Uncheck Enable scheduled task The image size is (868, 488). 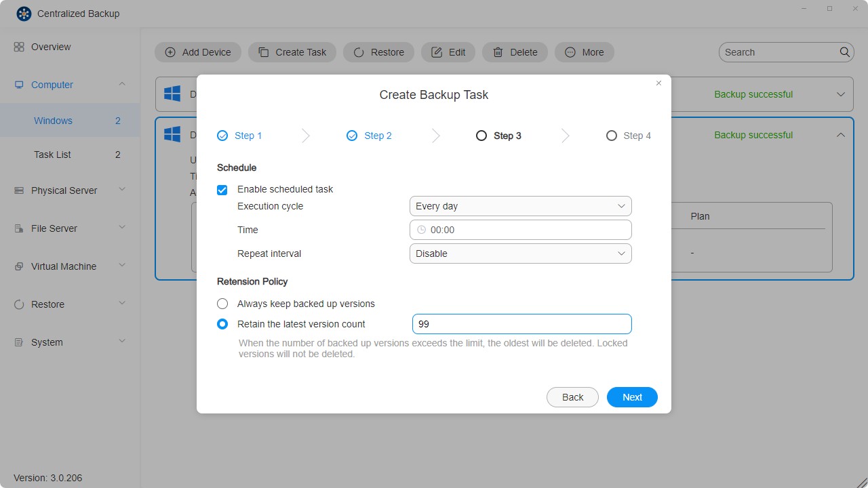click(222, 190)
